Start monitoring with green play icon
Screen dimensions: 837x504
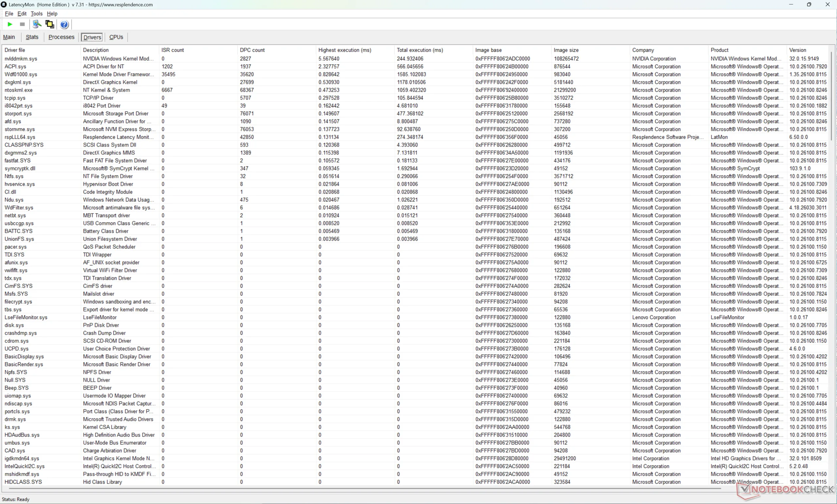[10, 24]
